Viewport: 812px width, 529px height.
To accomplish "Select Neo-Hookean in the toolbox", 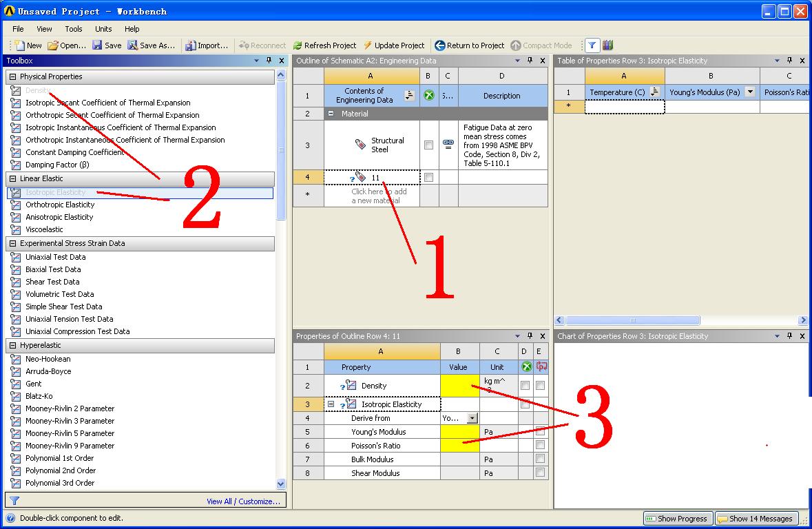I will (x=48, y=359).
